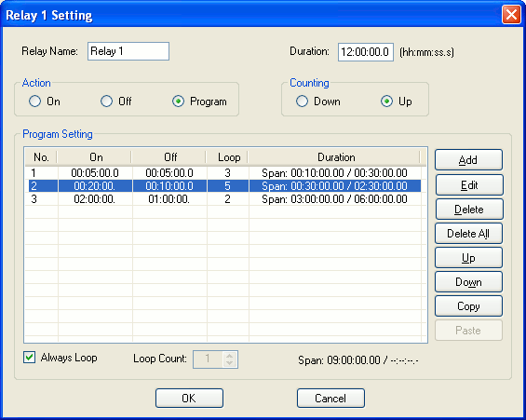Select the On action radio button
This screenshot has width=526, height=420.
pos(34,102)
